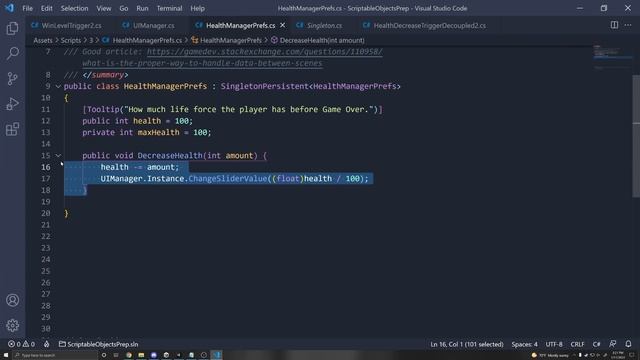Open the Run and Debug view
Viewport: 640px width, 360px height.
pos(13,104)
